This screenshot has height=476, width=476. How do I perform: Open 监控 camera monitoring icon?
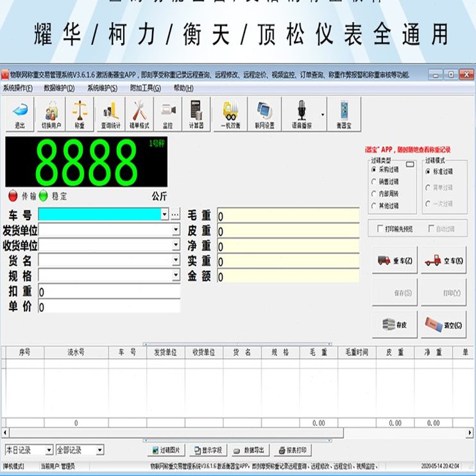click(x=168, y=114)
